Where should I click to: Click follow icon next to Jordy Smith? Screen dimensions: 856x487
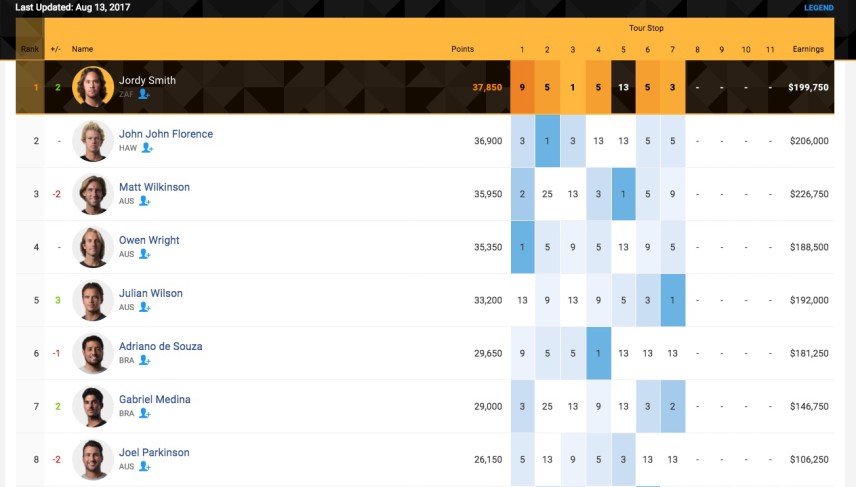tap(144, 94)
